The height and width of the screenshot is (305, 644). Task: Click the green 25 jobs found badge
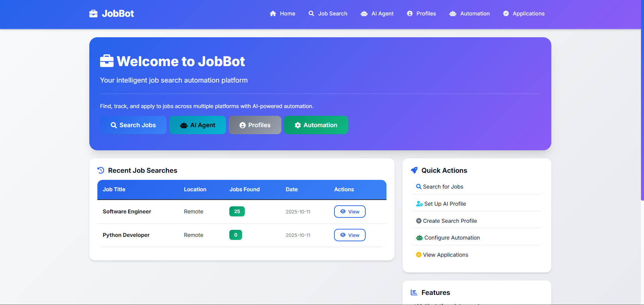pyautogui.click(x=237, y=211)
